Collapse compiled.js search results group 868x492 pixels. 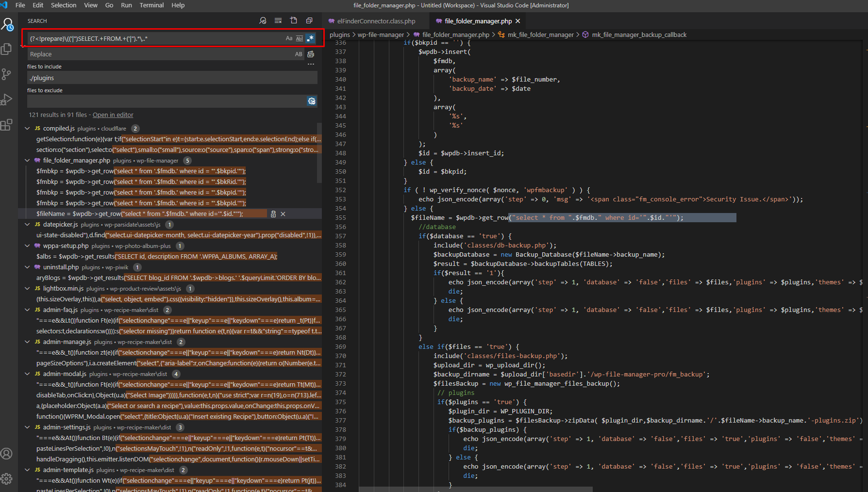click(27, 128)
